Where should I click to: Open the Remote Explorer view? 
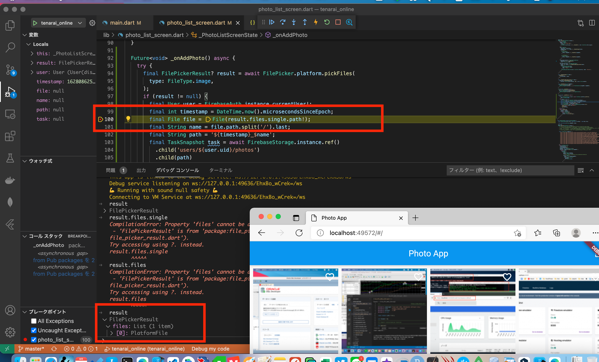tap(10, 114)
